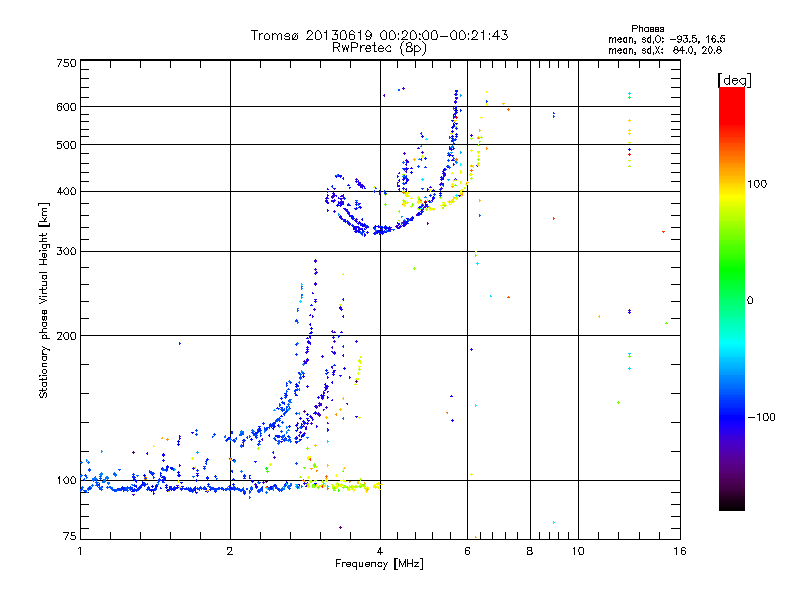Viewport: 800px width, 600px height.
Task: Click the x-axis tick label '16'
Action: (x=680, y=551)
